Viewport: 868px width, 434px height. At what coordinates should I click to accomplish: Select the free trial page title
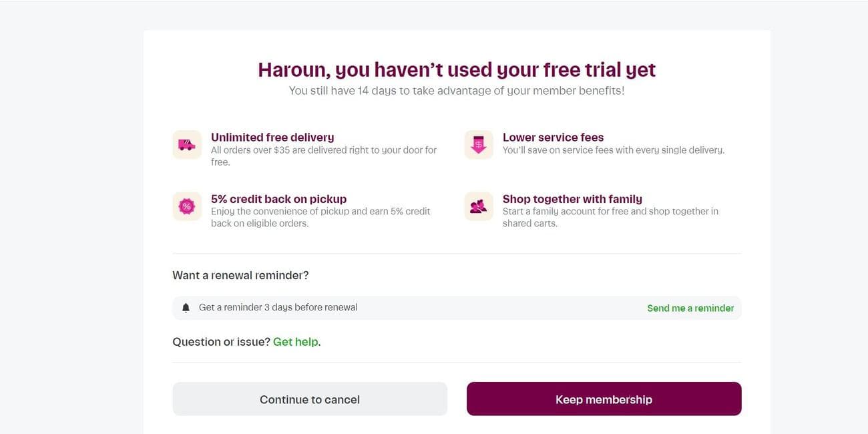(x=457, y=68)
